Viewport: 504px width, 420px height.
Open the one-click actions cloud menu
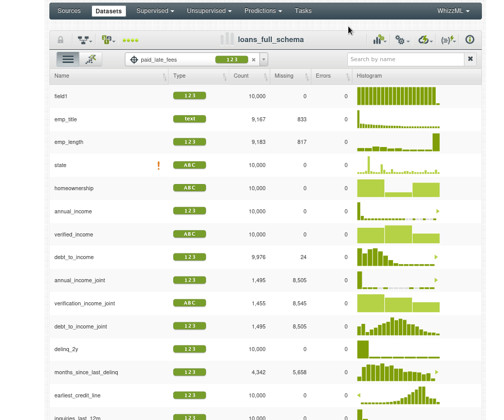tap(425, 40)
